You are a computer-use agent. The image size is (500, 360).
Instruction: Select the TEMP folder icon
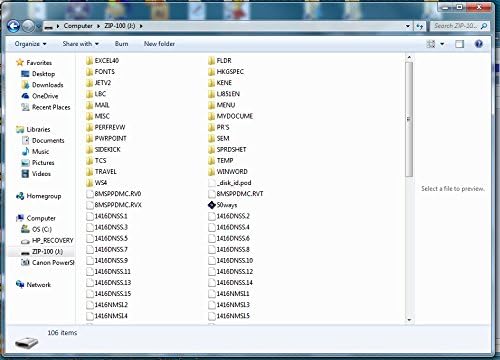coord(211,161)
